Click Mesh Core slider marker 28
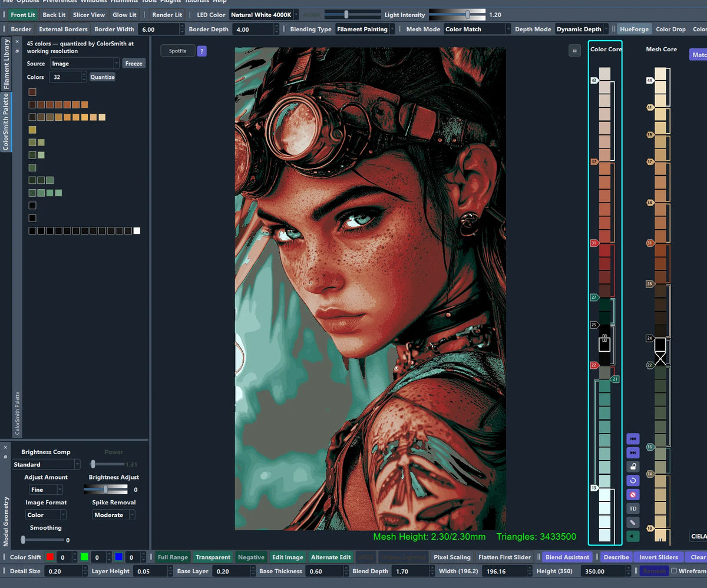Image resolution: width=707 pixels, height=588 pixels. pos(650,284)
